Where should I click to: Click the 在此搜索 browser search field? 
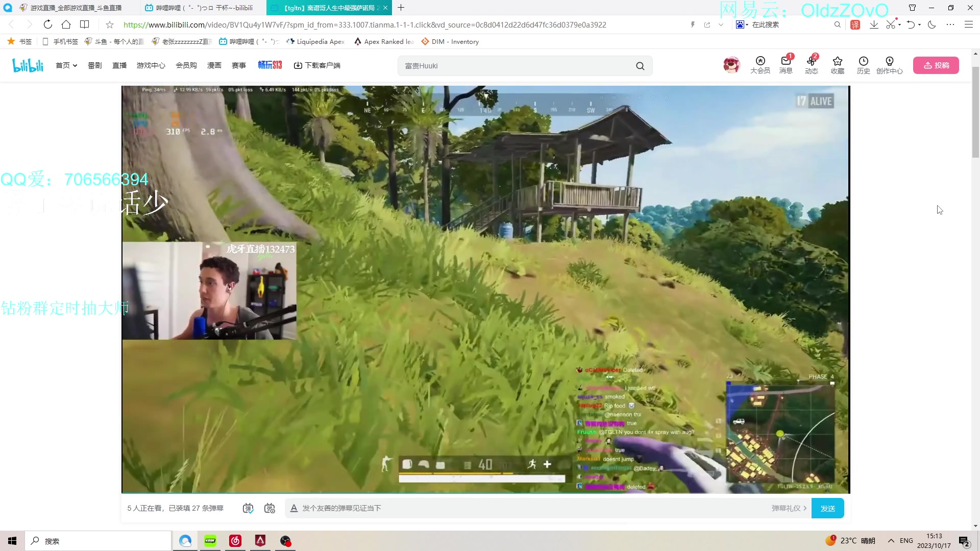tap(791, 24)
